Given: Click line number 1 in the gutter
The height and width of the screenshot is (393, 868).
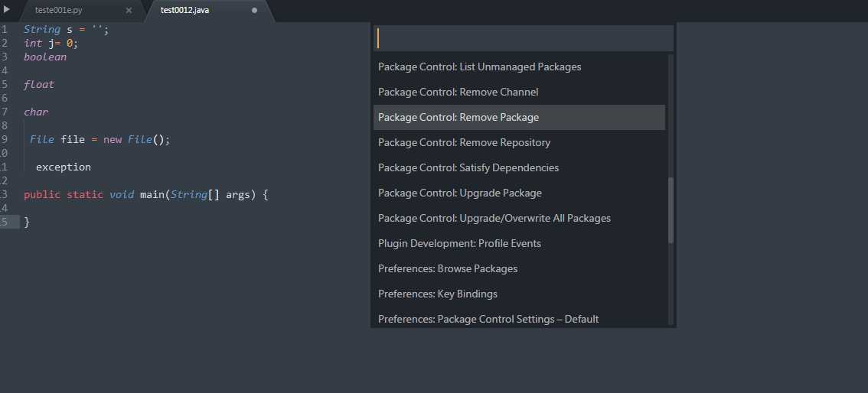Looking at the screenshot, I should [5, 30].
